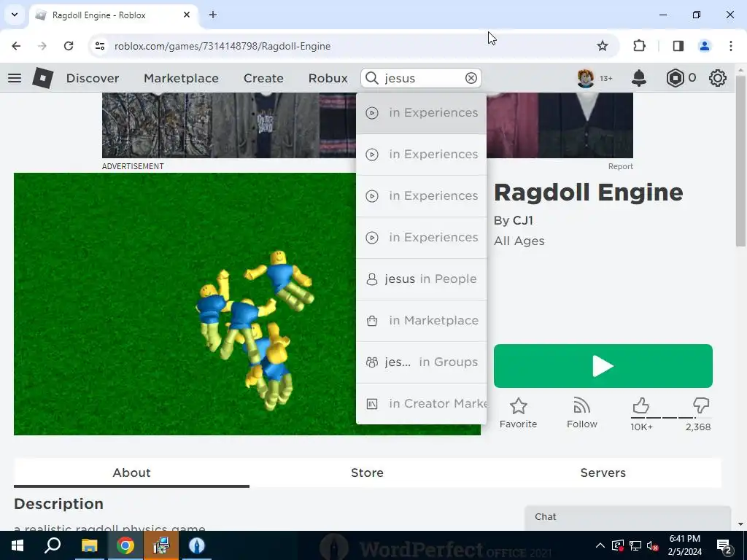Viewport: 747px width, 560px height.
Task: Show hidden system tray icons
Action: [600, 545]
